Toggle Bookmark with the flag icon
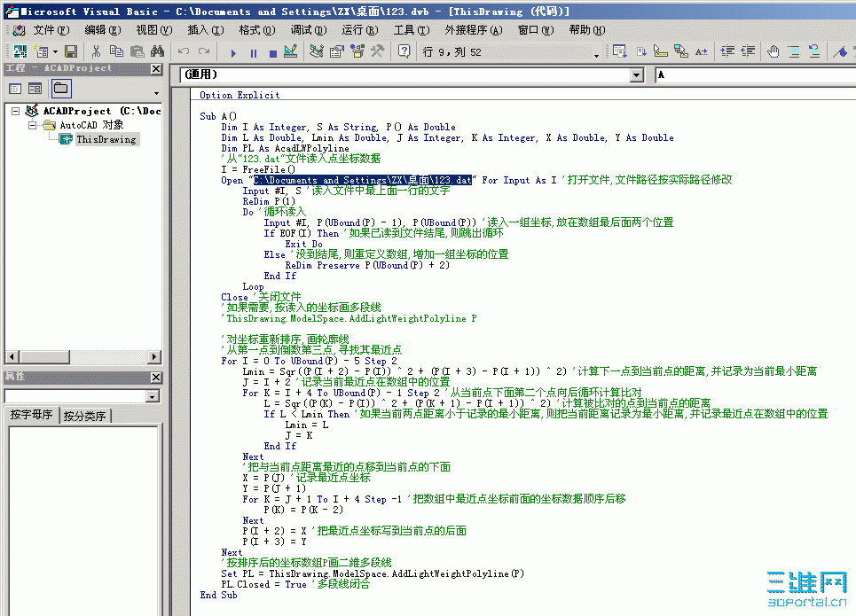Image resolution: width=856 pixels, height=616 pixels. tap(840, 51)
